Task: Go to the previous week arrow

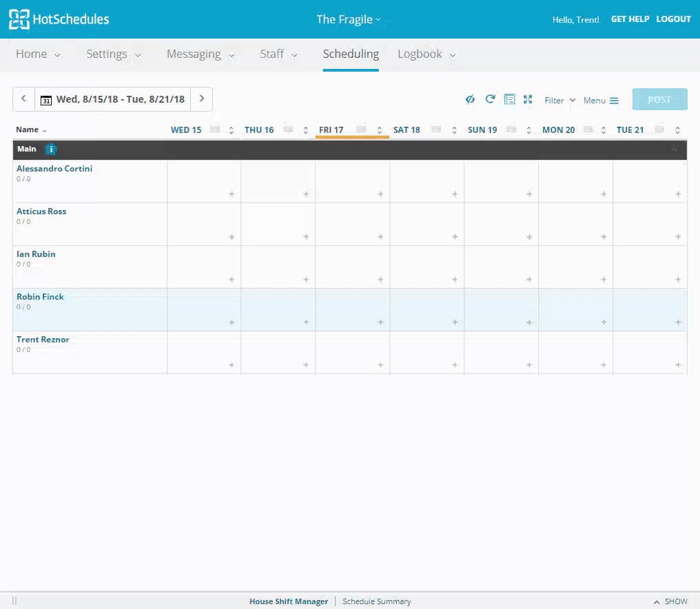Action: click(x=23, y=99)
